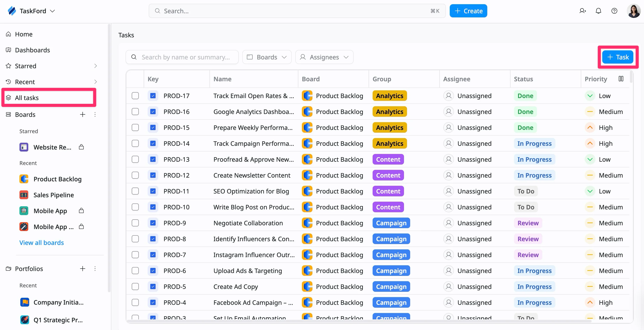This screenshot has width=644, height=330.
Task: Open Portfolios section in sidebar
Action: [x=29, y=269]
